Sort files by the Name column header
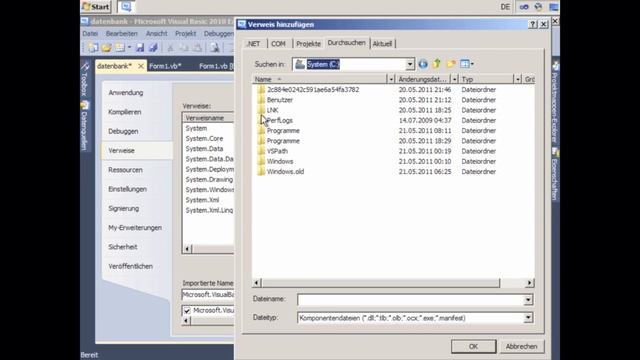The height and width of the screenshot is (360, 640). (x=320, y=79)
